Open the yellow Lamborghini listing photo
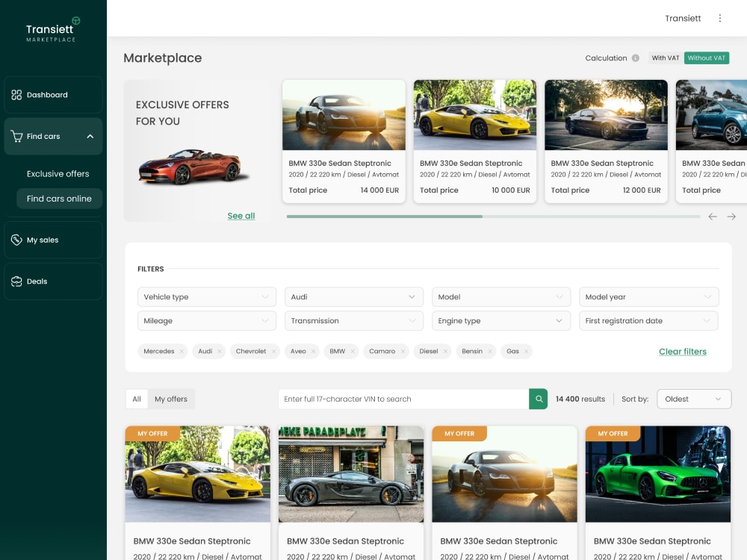747x560 pixels. 198,474
